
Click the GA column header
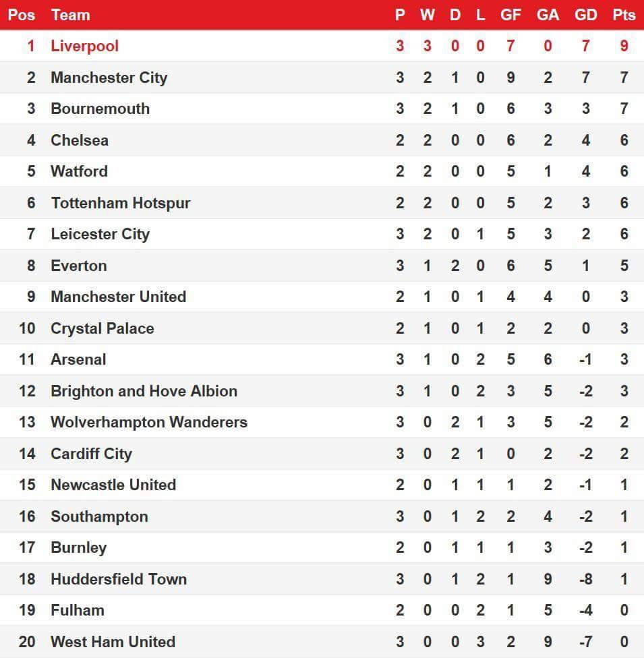tap(548, 15)
